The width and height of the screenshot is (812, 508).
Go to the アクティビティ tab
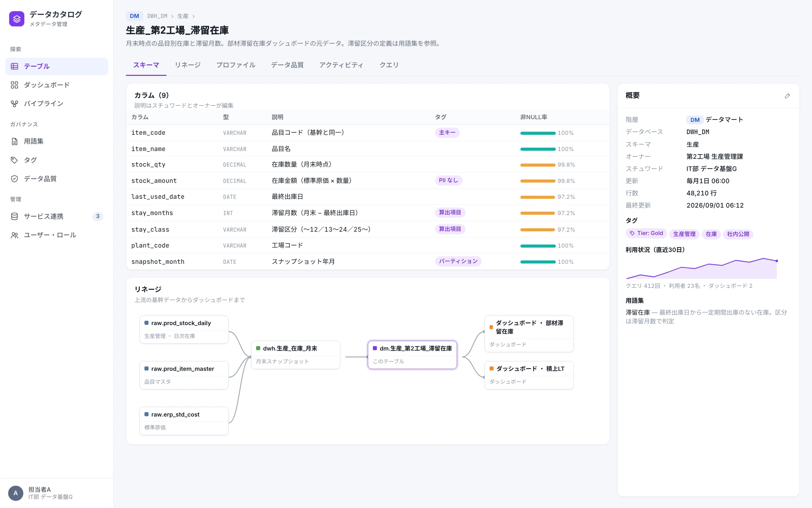tap(341, 65)
